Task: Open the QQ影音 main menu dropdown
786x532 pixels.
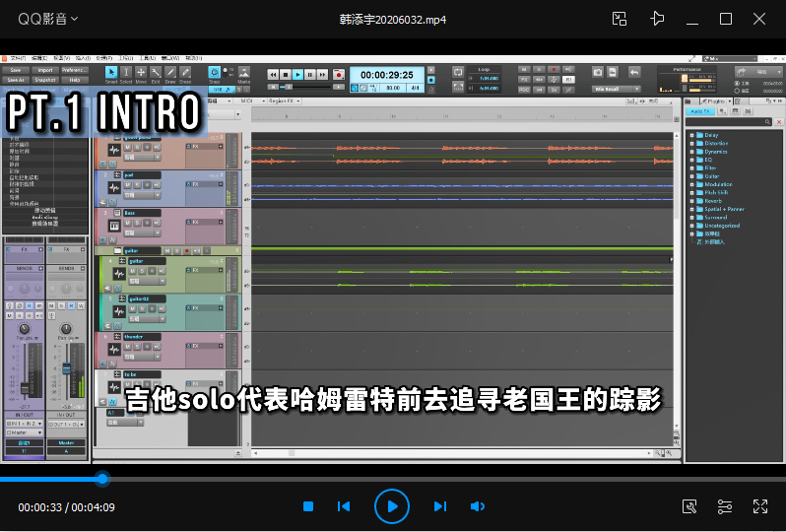Action: coord(48,19)
